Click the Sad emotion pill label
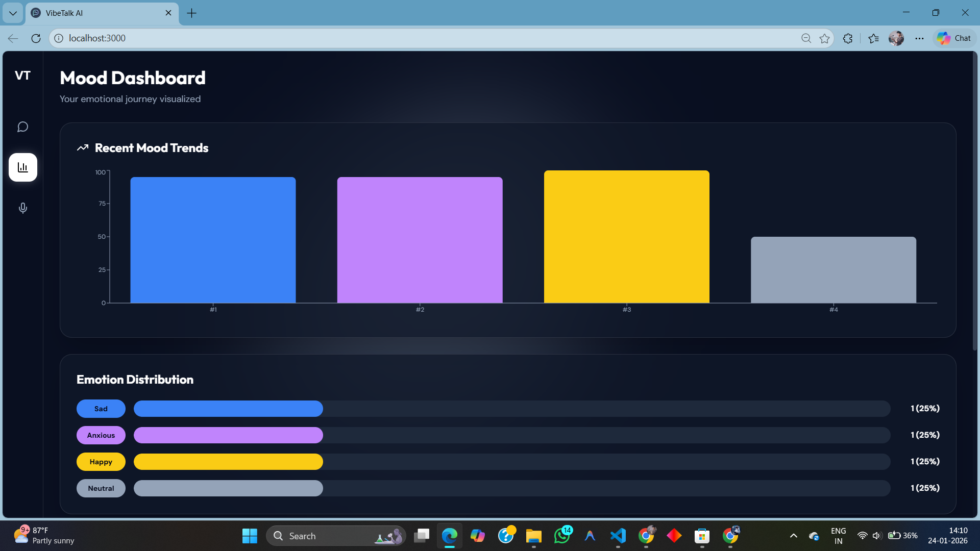The width and height of the screenshot is (980, 551). pos(101,409)
